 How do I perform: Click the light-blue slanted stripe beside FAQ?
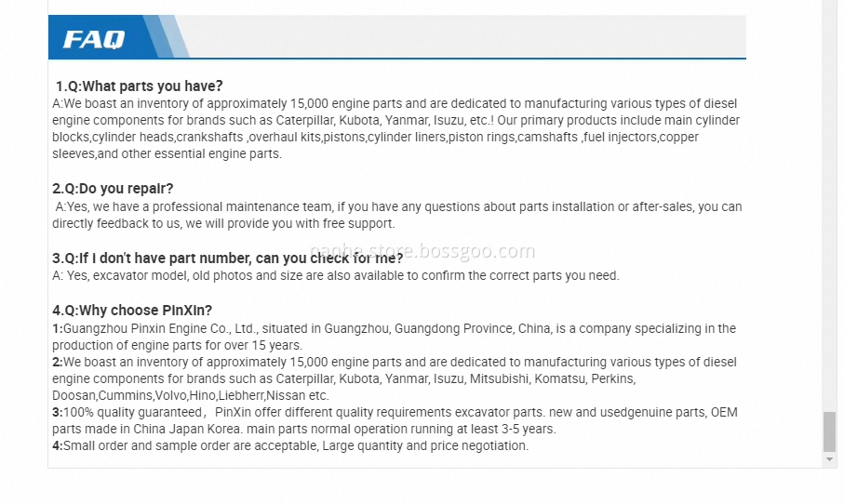(x=174, y=36)
